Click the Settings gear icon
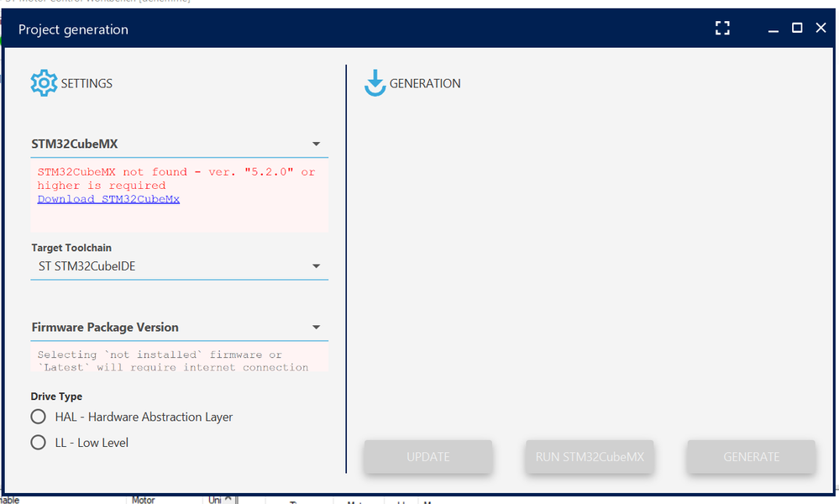This screenshot has width=839, height=504. coord(44,83)
